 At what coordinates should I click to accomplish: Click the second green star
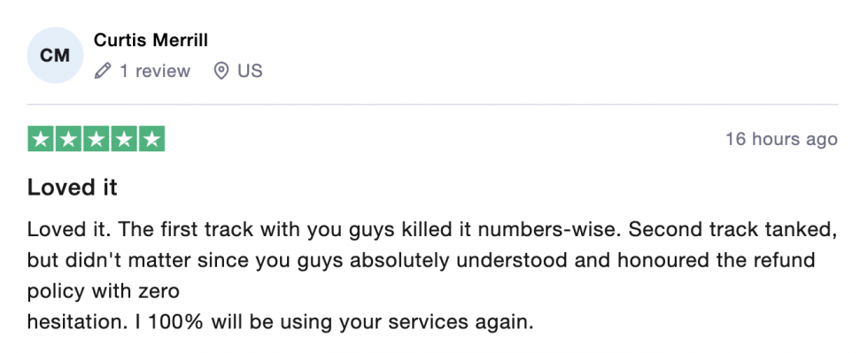coord(68,139)
